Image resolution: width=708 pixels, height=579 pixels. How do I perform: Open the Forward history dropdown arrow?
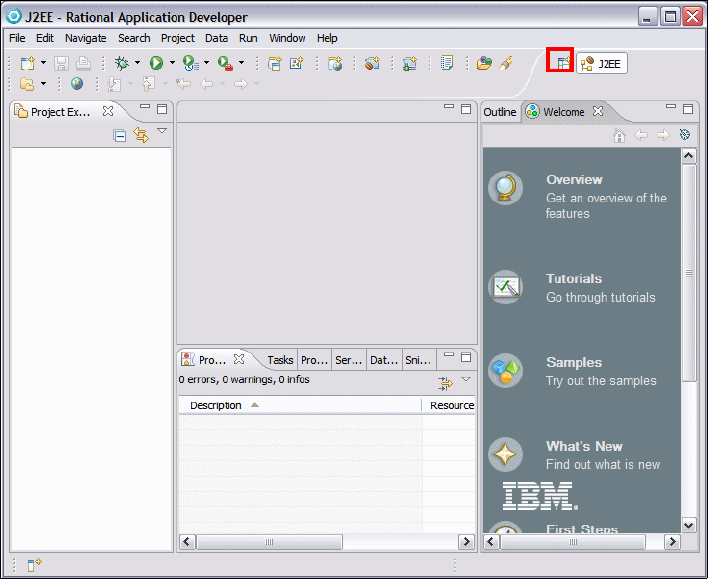[256, 84]
